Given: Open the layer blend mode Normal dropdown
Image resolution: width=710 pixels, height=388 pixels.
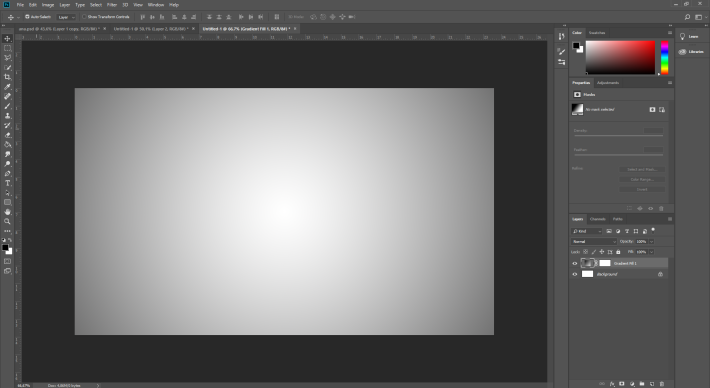Looking at the screenshot, I should (594, 241).
